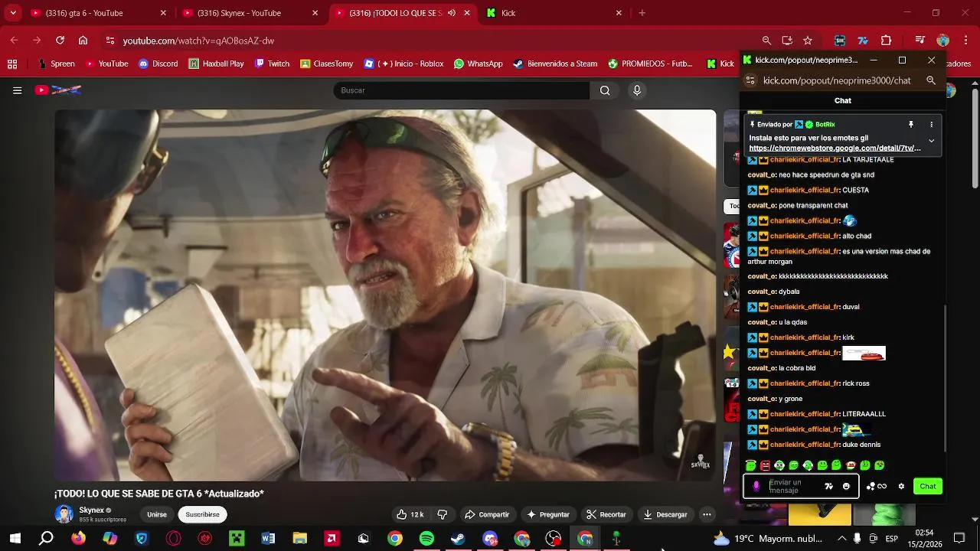
Task: Open the site information icon in the address bar
Action: pos(110,41)
